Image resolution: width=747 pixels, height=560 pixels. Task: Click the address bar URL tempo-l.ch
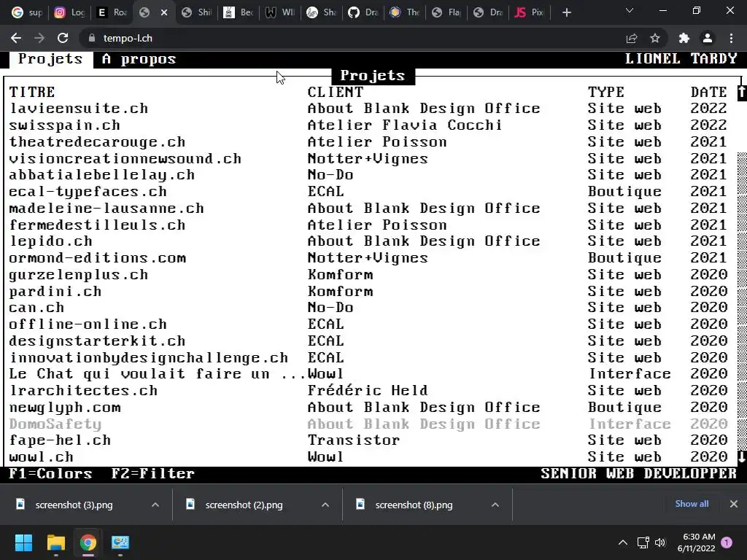click(128, 38)
